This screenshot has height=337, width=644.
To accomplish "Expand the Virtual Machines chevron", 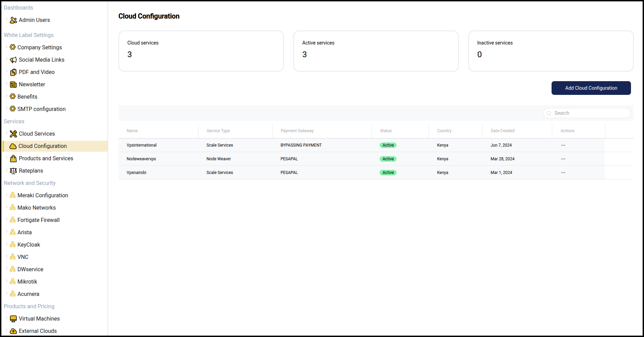I will tap(6, 318).
